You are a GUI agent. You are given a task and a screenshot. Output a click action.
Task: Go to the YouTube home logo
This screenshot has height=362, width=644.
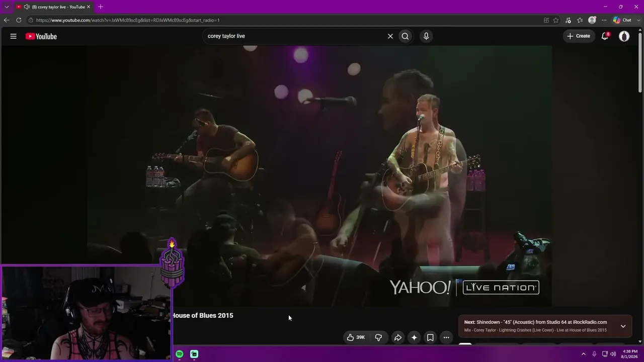pyautogui.click(x=41, y=36)
